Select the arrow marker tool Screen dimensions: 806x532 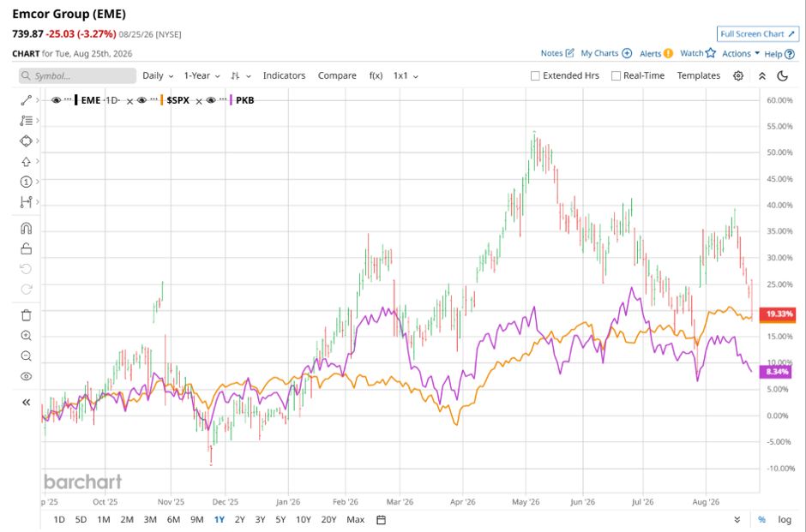point(26,161)
